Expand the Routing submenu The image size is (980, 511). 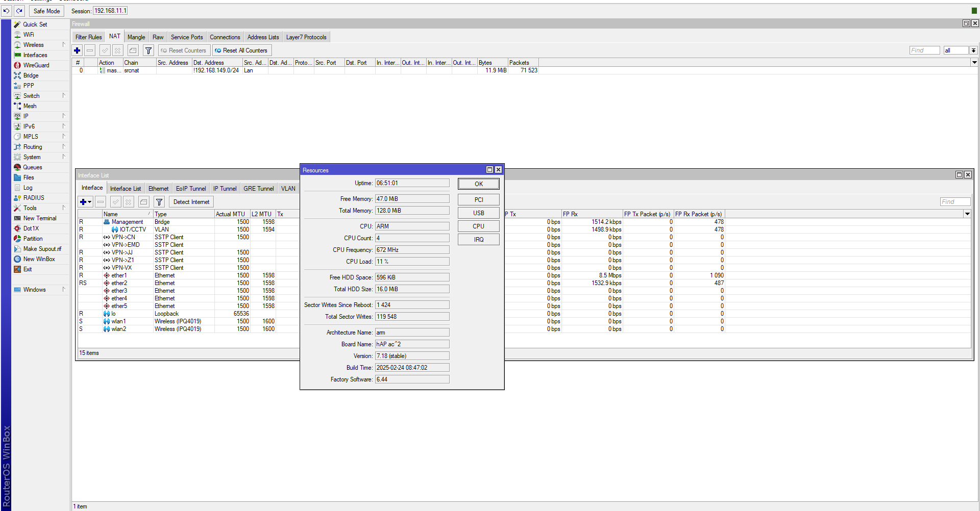tap(33, 147)
